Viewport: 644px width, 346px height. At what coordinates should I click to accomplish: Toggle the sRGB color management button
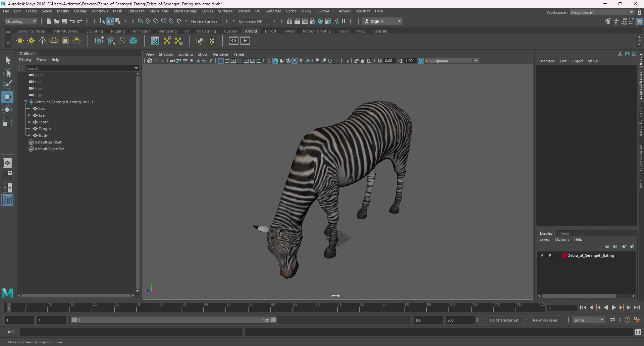[421, 61]
